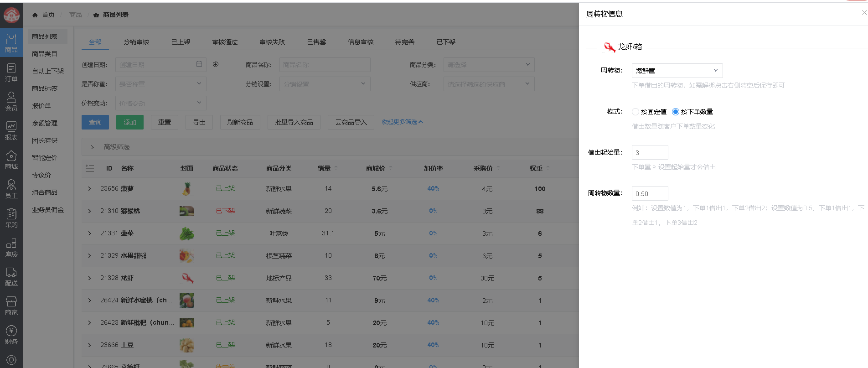Open the 配送 section in the sidebar
The height and width of the screenshot is (368, 868).
[11, 277]
